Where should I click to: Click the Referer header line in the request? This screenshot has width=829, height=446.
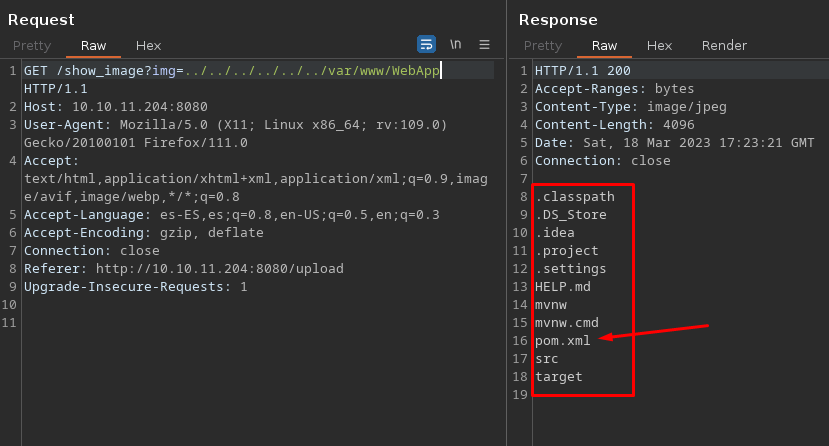coord(183,269)
